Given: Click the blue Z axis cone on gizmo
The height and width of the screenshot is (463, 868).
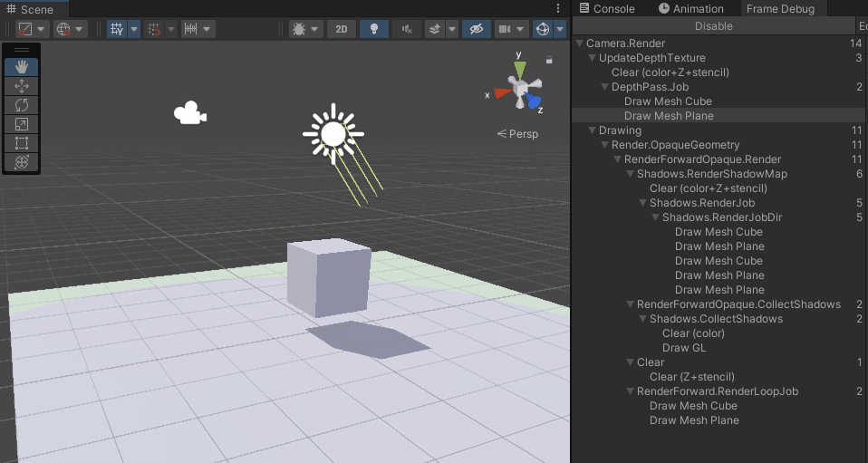Looking at the screenshot, I should click(x=533, y=101).
